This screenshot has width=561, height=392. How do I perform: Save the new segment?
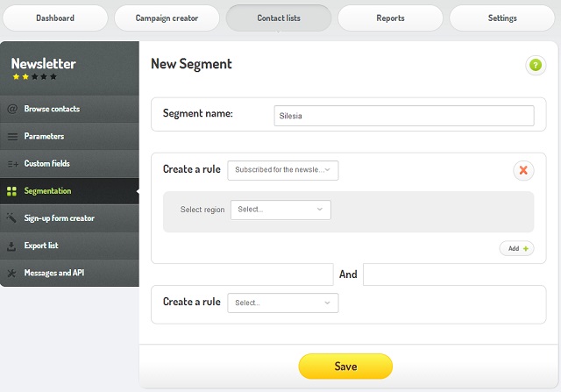tap(345, 367)
